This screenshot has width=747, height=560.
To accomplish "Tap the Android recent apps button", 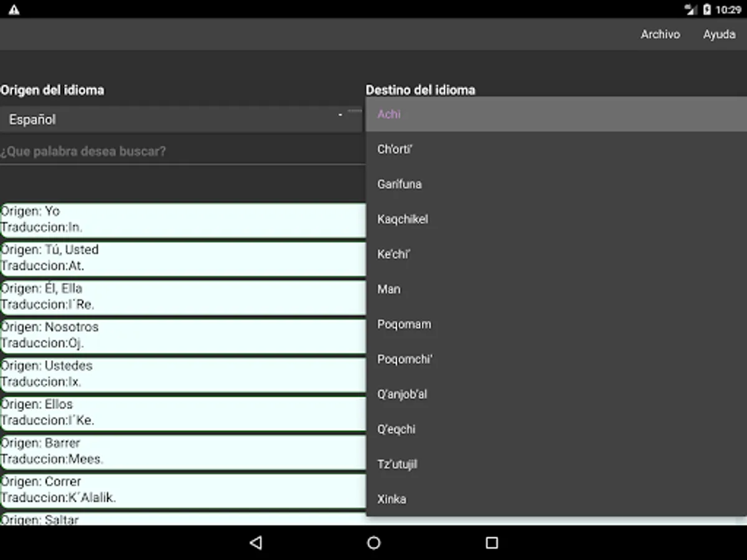I will (492, 543).
